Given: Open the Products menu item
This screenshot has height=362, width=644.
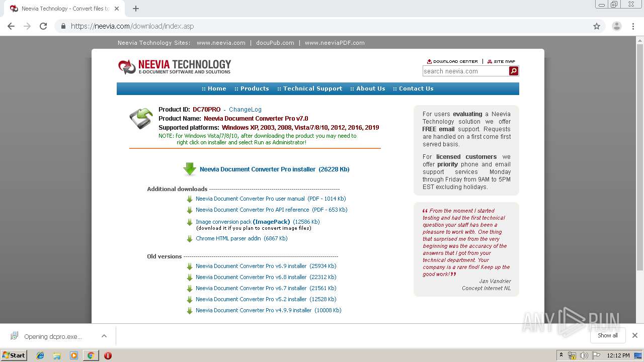Looking at the screenshot, I should point(252,88).
